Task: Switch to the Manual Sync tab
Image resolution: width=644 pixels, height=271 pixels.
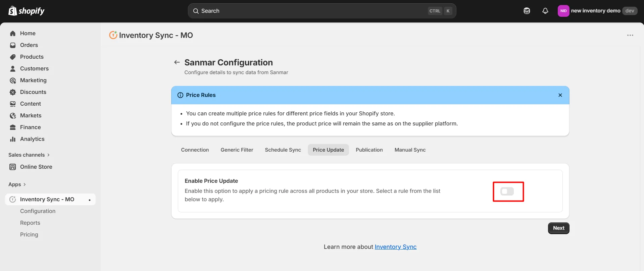Action: click(x=410, y=150)
